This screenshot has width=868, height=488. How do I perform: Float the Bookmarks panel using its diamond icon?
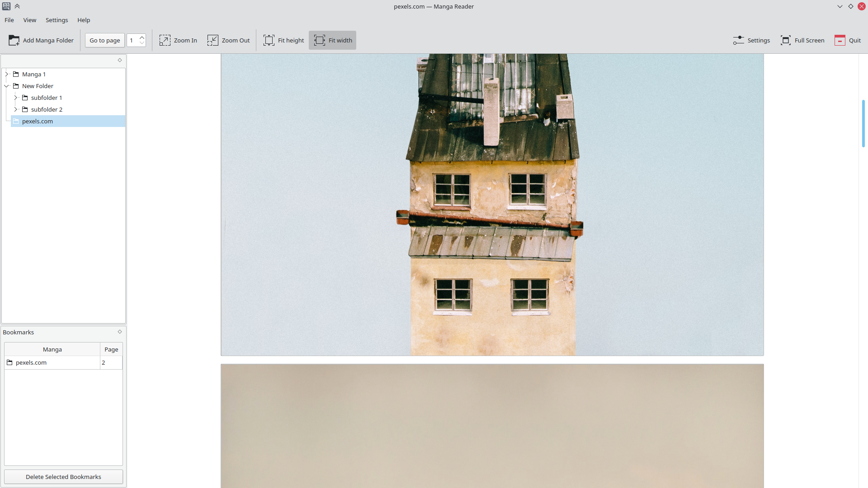click(120, 332)
